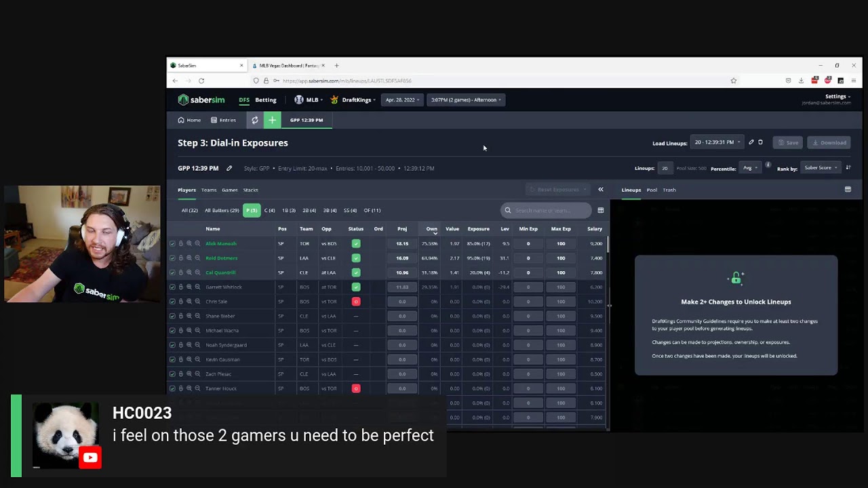Click the refresh sync icon beside Entries
Screen dimensions: 868x488
(255, 120)
